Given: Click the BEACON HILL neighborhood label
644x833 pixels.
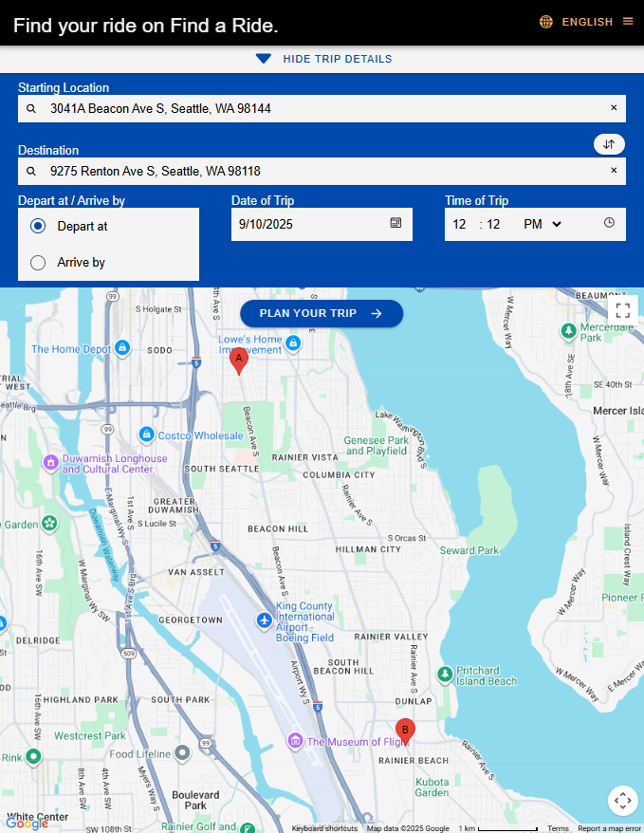Looking at the screenshot, I should [x=278, y=529].
